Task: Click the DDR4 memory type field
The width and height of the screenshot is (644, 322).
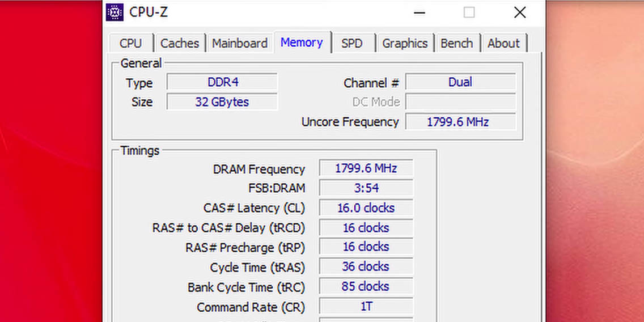Action: [222, 82]
